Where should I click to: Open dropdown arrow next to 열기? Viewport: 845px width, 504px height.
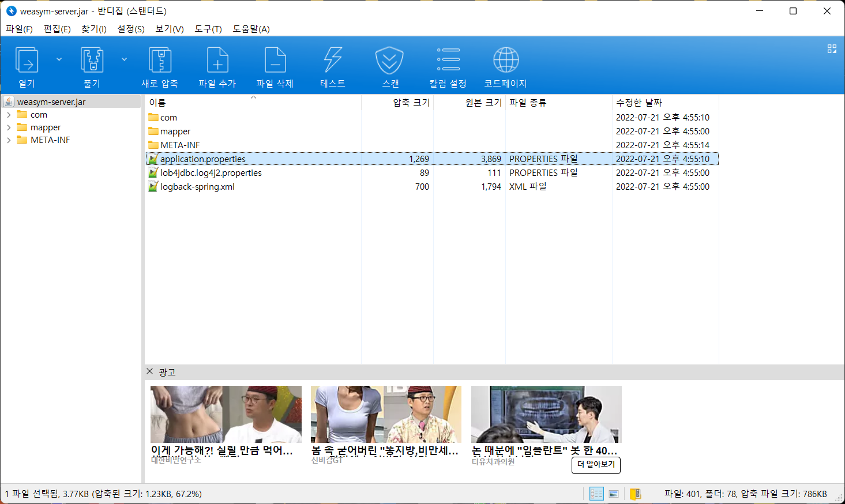click(59, 59)
